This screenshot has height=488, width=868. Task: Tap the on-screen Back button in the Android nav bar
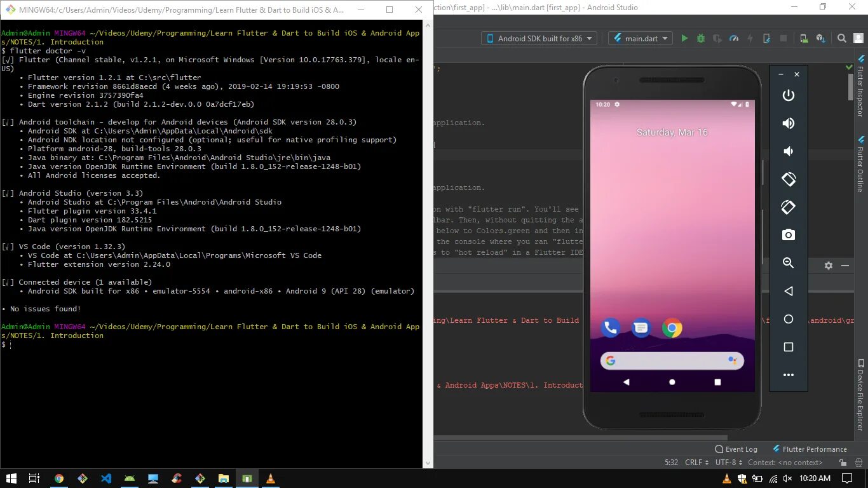pos(627,382)
